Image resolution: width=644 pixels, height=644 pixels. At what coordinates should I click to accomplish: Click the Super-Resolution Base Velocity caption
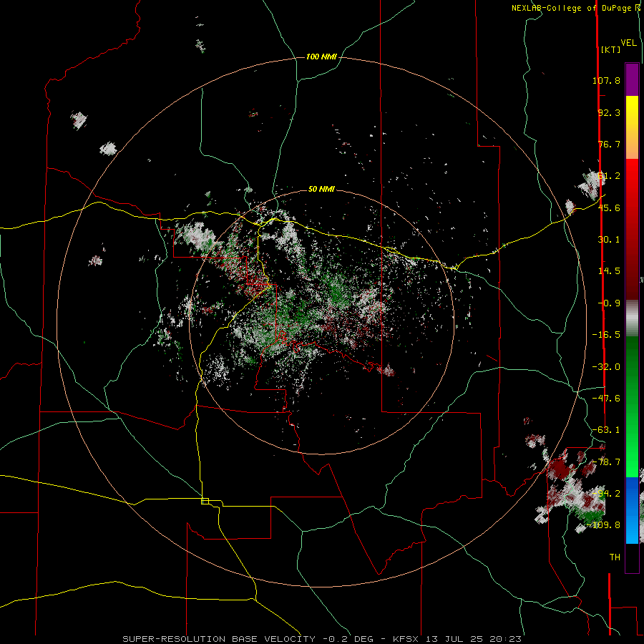pyautogui.click(x=322, y=639)
